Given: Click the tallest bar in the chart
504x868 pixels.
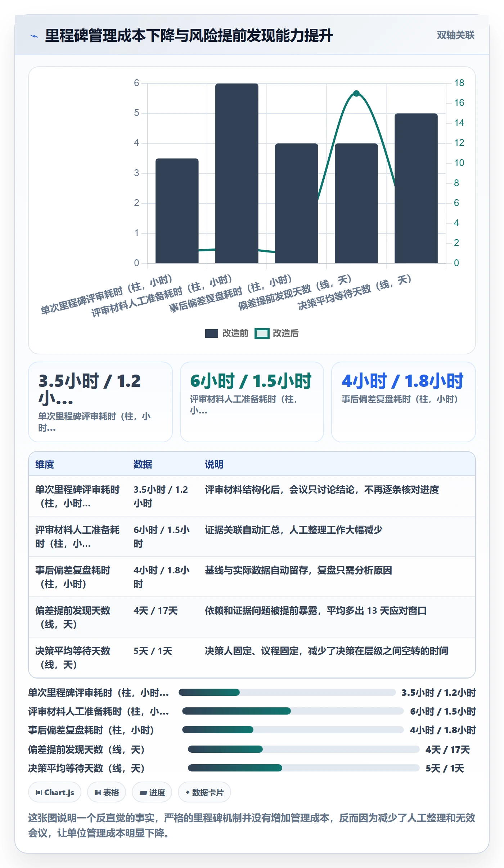Looking at the screenshot, I should coord(237,173).
